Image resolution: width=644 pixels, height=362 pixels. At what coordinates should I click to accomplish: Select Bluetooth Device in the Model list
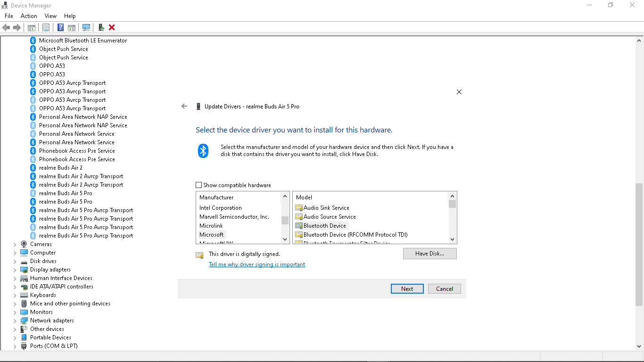pos(324,225)
